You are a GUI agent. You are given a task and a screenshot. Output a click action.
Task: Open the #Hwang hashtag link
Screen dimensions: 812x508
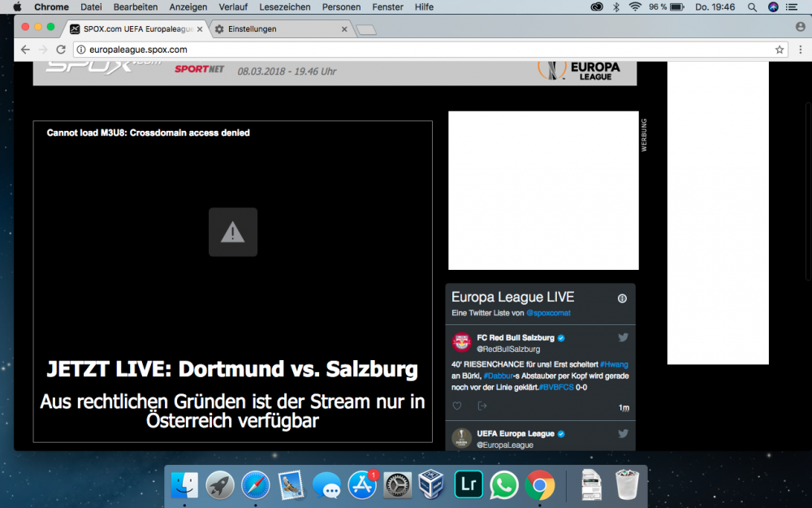614,364
